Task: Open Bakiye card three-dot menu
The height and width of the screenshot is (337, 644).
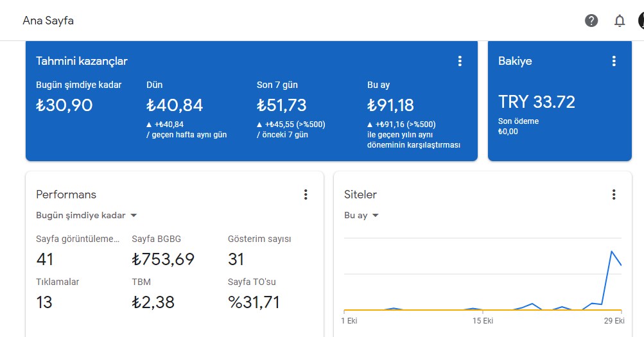Action: point(614,61)
